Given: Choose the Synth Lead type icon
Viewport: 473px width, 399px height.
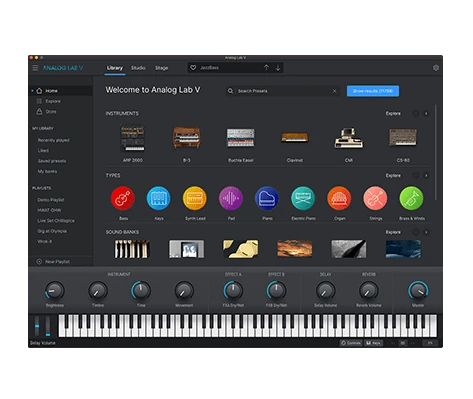Looking at the screenshot, I should click(x=195, y=198).
